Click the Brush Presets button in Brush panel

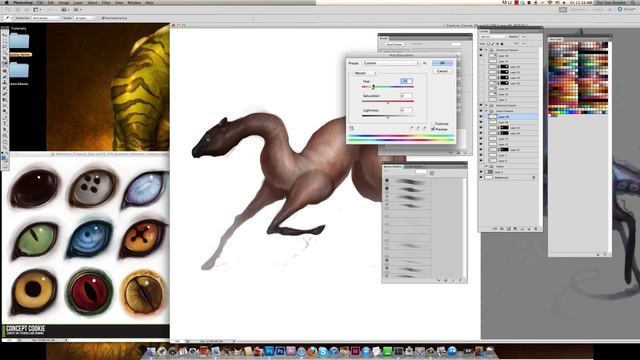(394, 44)
